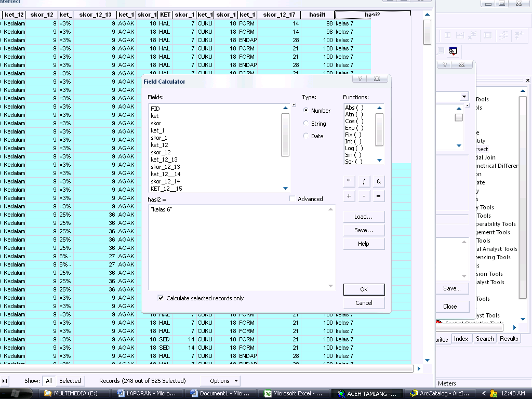Viewport: 532px width, 399px height.
Task: Select the String type radio button
Action: 306,124
